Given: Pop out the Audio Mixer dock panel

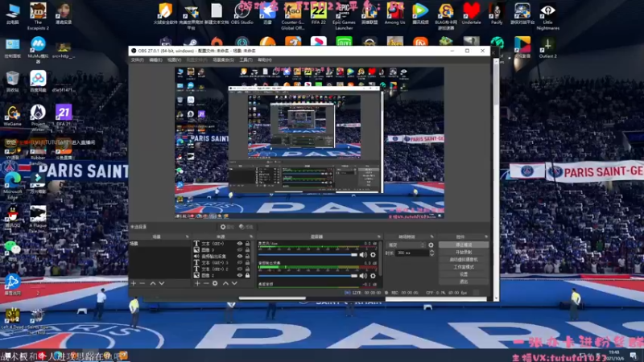Looking at the screenshot, I should click(379, 237).
